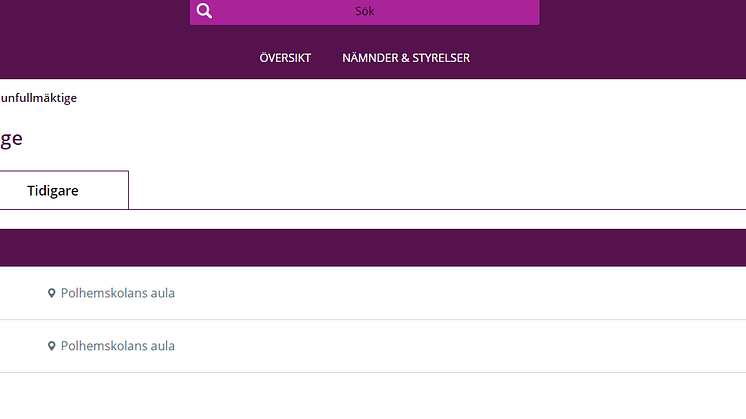Click the tab strip area right of Tidigare
Screen dimensions: 746x419
pos(437,190)
